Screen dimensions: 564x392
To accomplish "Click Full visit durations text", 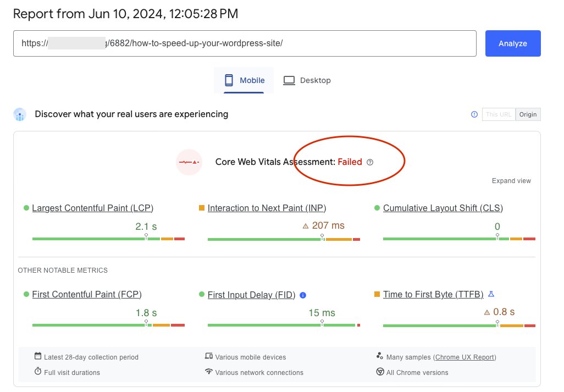I will (72, 373).
